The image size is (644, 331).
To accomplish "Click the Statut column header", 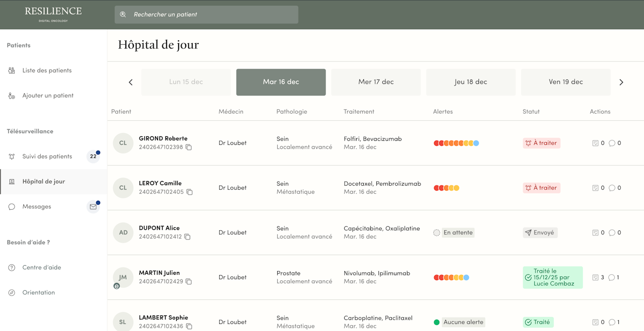I will click(531, 112).
